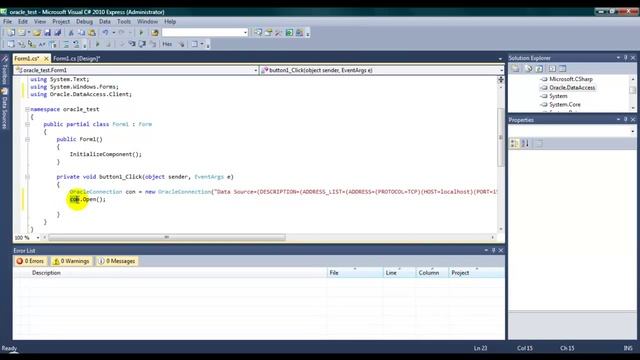Switch to the Form1.cs [Design] tab
The image size is (640, 360).
tap(76, 59)
